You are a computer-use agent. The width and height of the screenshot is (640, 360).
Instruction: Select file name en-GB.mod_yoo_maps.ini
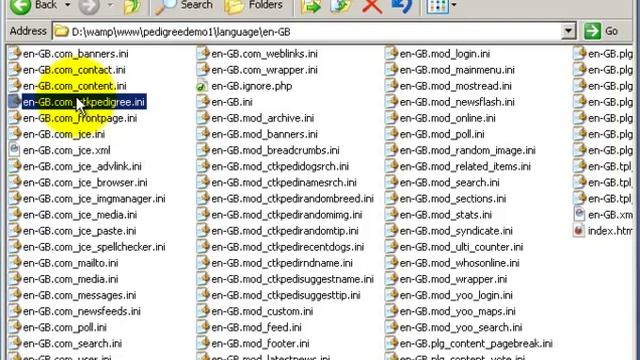(x=458, y=311)
